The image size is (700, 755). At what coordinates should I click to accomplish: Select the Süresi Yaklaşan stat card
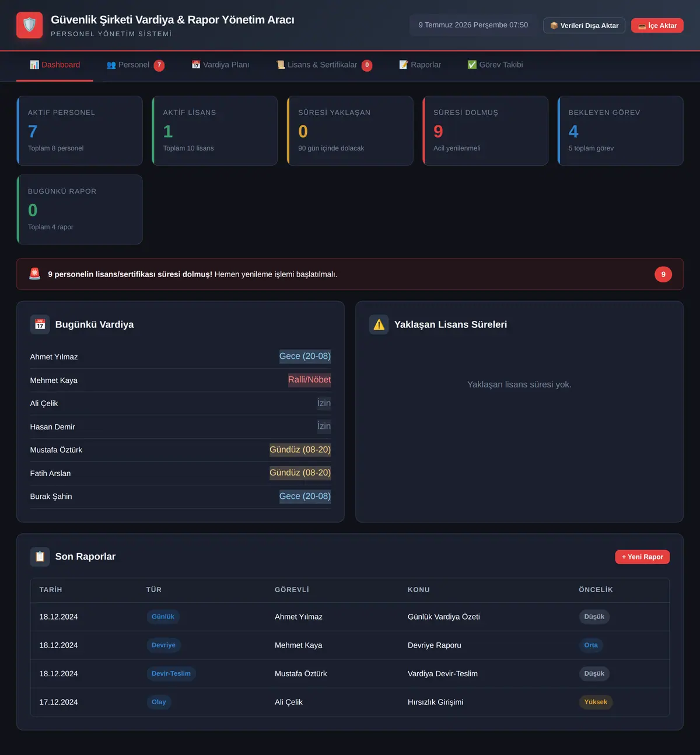350,131
